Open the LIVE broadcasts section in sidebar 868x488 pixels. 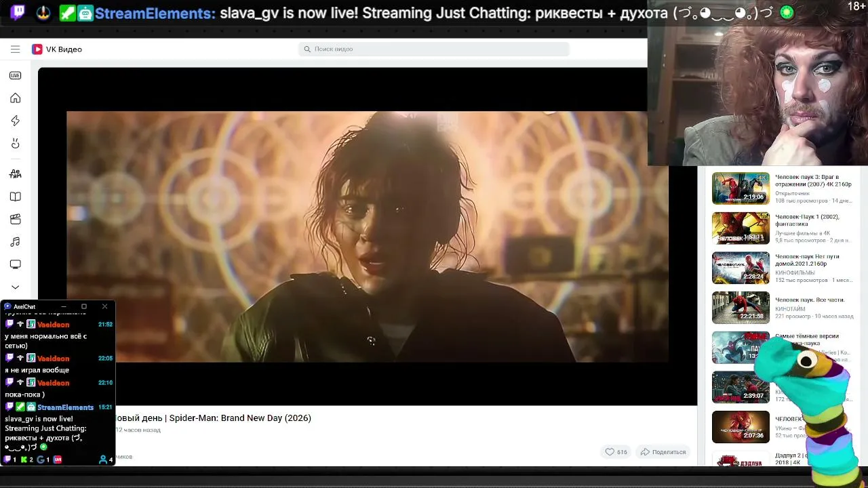15,75
